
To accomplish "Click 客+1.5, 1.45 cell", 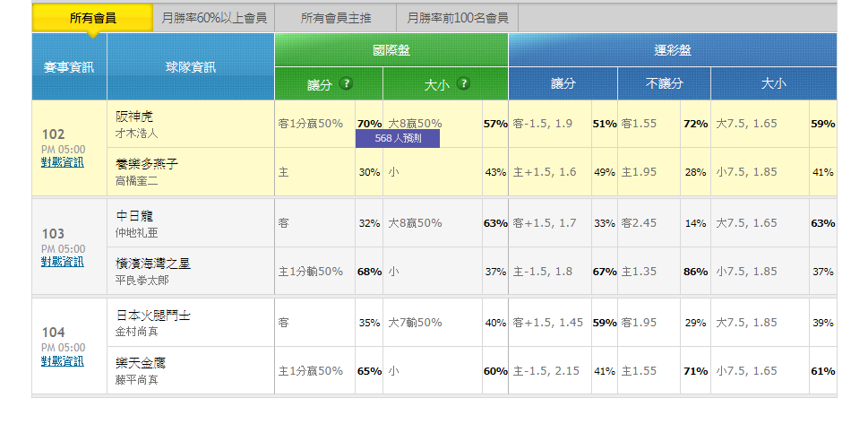I will (x=548, y=323).
